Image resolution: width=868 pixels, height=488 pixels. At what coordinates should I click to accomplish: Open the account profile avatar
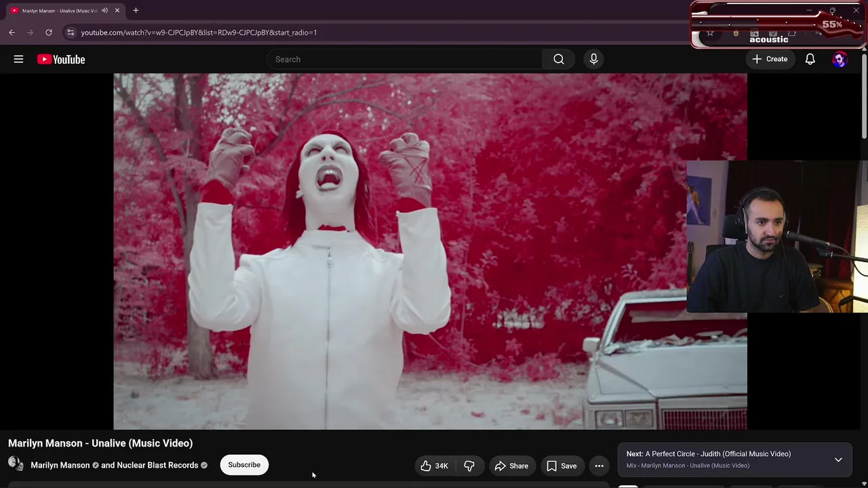840,59
